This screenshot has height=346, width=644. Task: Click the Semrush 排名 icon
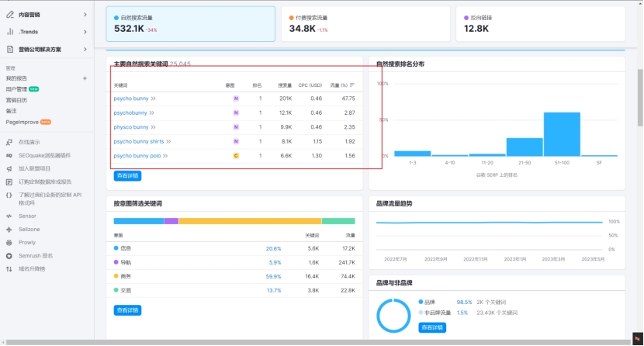(x=9, y=255)
